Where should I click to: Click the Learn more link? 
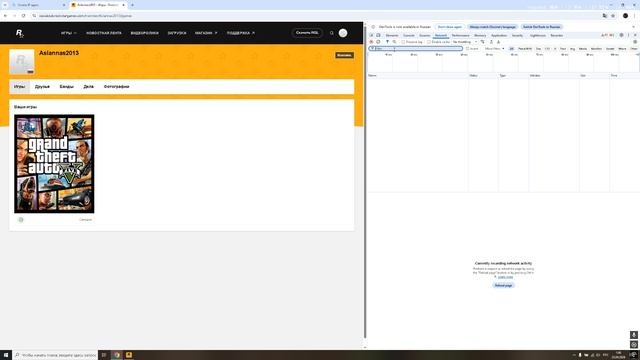point(505,277)
